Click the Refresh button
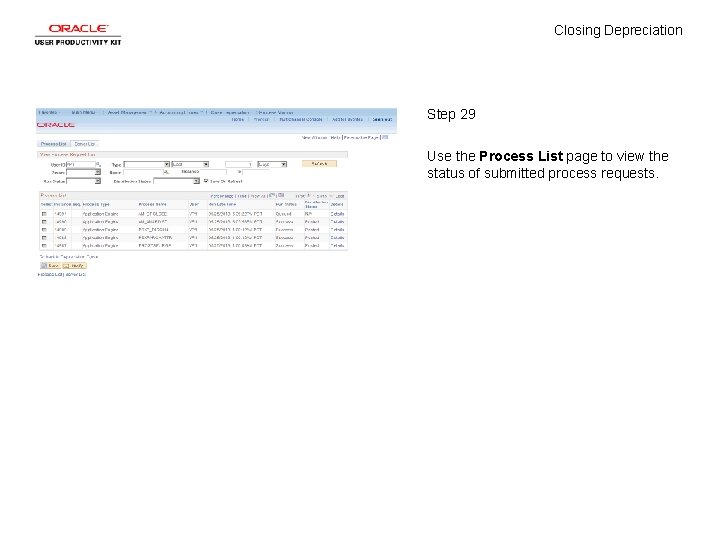This screenshot has height=540, width=720. pyautogui.click(x=319, y=164)
